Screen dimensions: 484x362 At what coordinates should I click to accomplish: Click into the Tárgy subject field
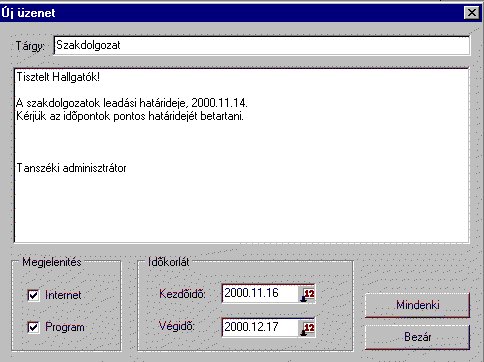pyautogui.click(x=262, y=45)
